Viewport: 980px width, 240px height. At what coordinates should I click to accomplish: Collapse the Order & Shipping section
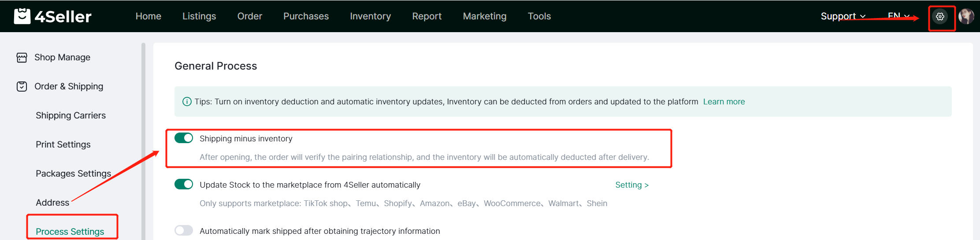coord(69,87)
